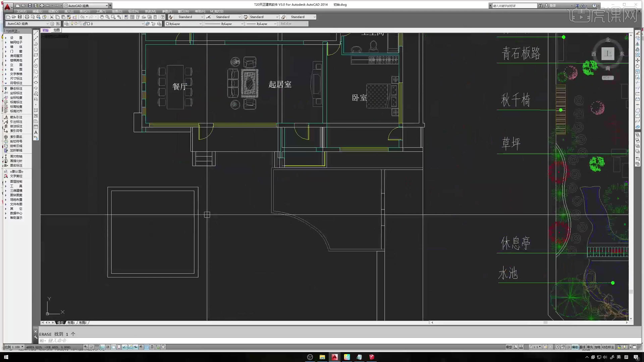Viewport: 644px width, 362px height.
Task: Click the workspace settings gear icon
Action: click(x=52, y=24)
